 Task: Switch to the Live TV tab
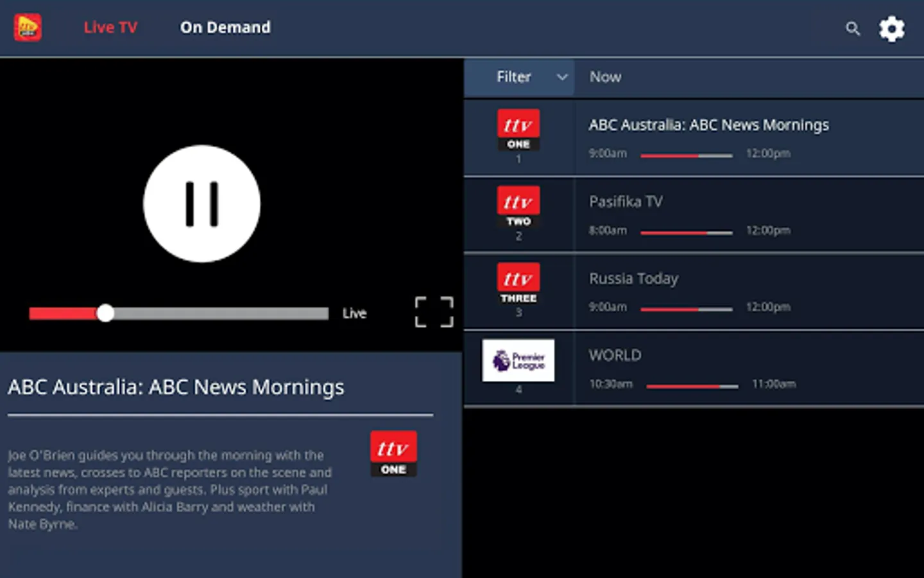pyautogui.click(x=110, y=28)
